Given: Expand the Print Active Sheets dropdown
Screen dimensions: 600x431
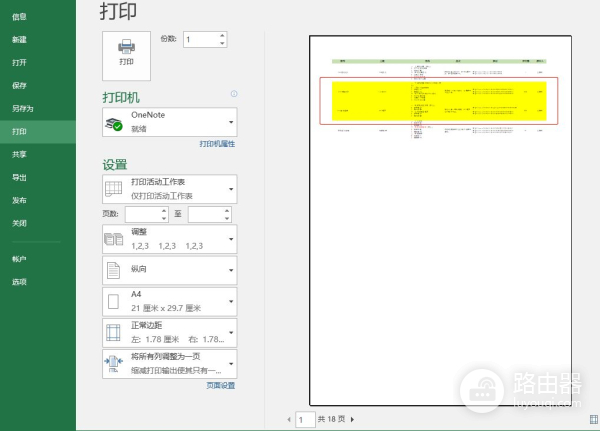Looking at the screenshot, I should coord(170,189).
